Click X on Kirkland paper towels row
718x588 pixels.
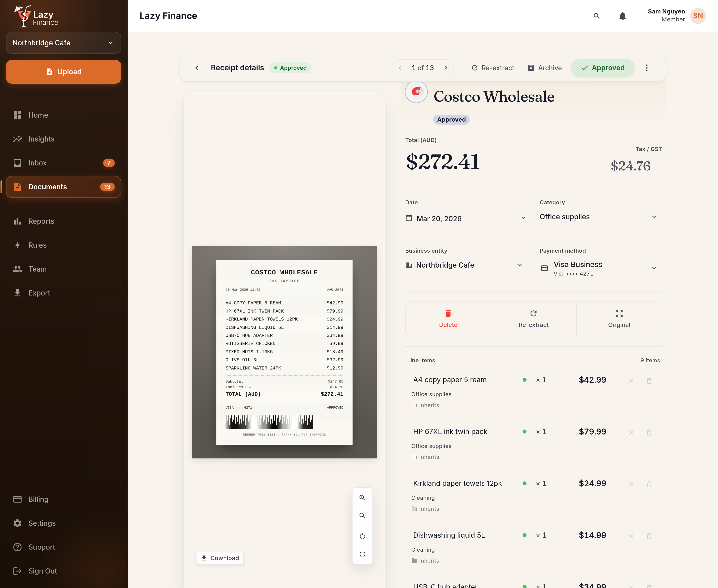tap(631, 484)
